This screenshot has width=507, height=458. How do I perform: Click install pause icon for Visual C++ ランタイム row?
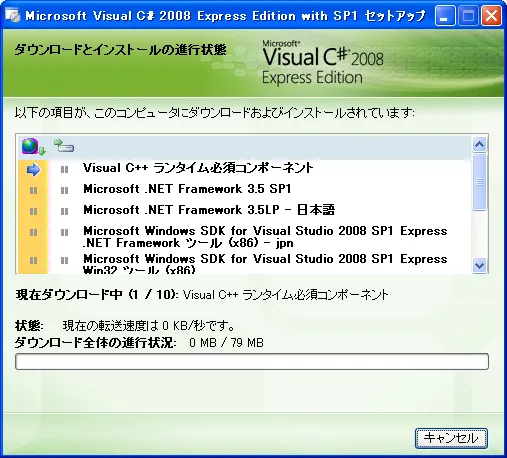click(x=64, y=170)
